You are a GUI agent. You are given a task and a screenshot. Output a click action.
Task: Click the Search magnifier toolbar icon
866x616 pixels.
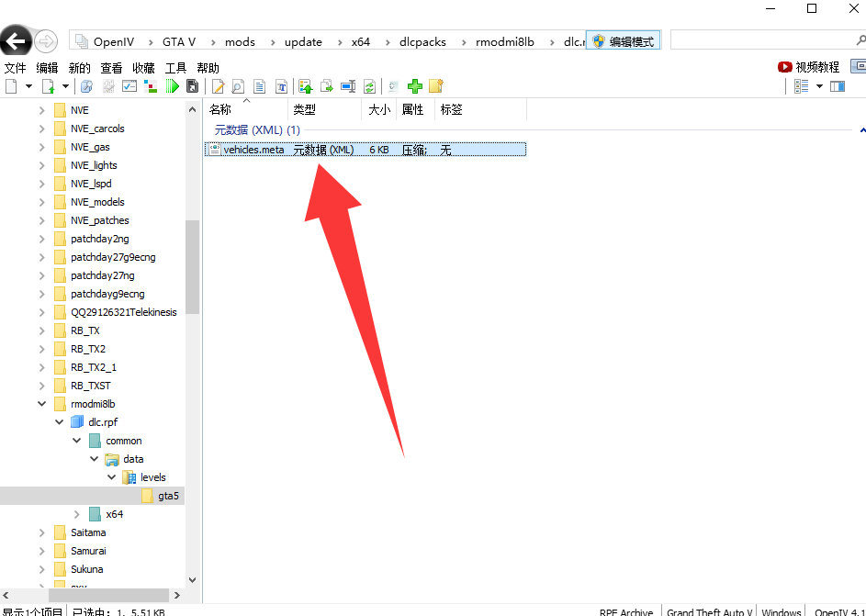[x=86, y=86]
